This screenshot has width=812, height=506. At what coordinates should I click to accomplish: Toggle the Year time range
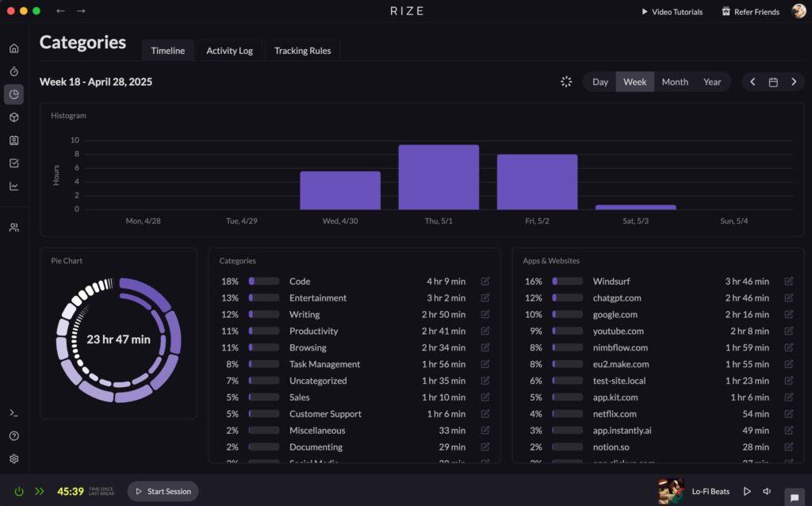[x=712, y=82]
